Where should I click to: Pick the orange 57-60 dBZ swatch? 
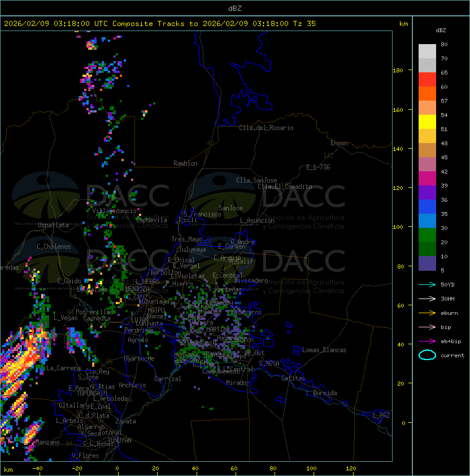tap(427, 93)
